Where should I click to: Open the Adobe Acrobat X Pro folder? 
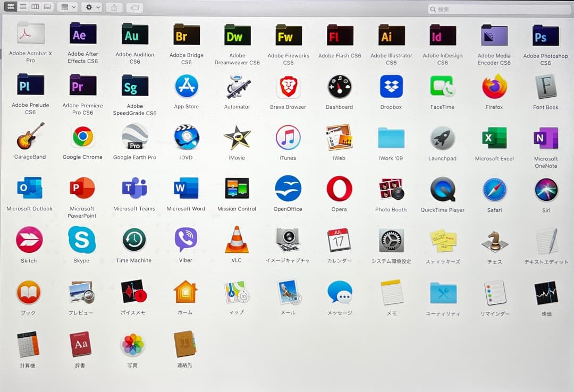pos(31,33)
